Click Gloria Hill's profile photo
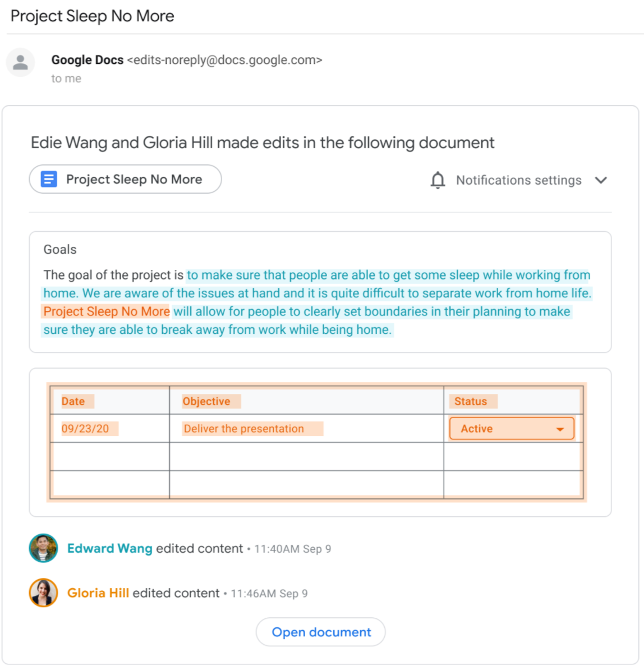The width and height of the screenshot is (644, 670). click(x=44, y=593)
